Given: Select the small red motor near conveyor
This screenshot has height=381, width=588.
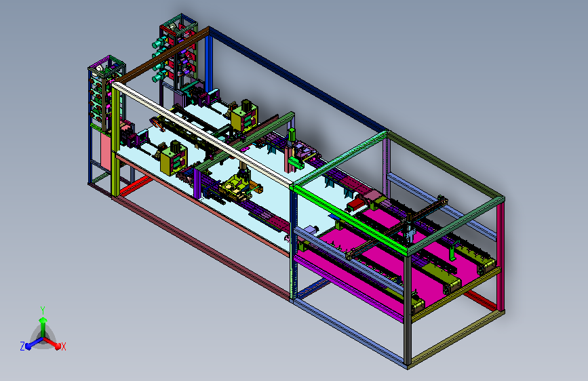Looking at the screenshot, I should click(x=355, y=204).
